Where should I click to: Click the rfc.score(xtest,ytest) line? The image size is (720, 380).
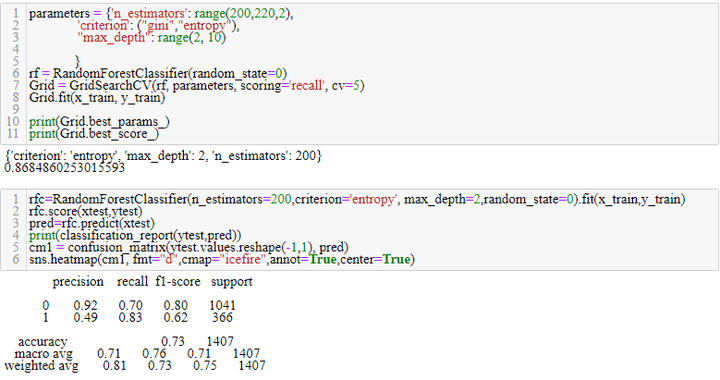[x=86, y=211]
